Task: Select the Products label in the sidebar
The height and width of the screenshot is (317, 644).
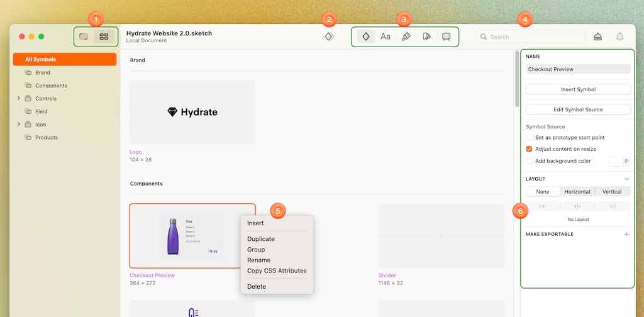Action: [47, 138]
